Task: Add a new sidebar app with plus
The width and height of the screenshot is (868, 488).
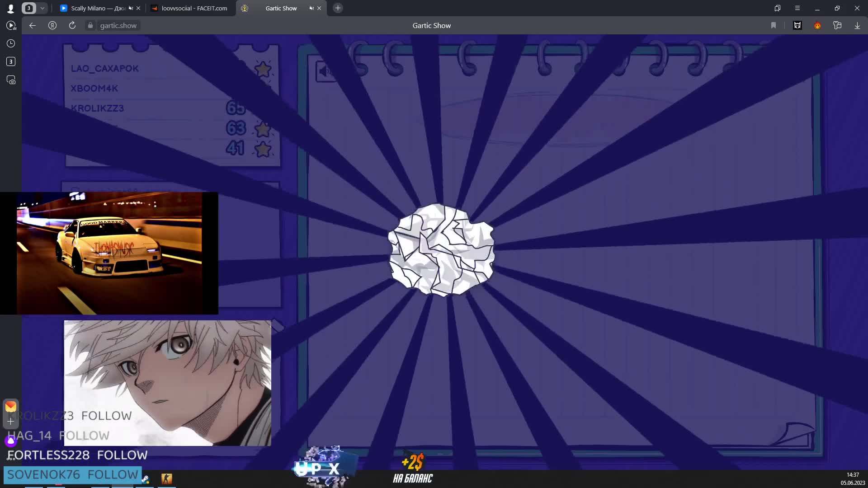Action: (x=11, y=421)
